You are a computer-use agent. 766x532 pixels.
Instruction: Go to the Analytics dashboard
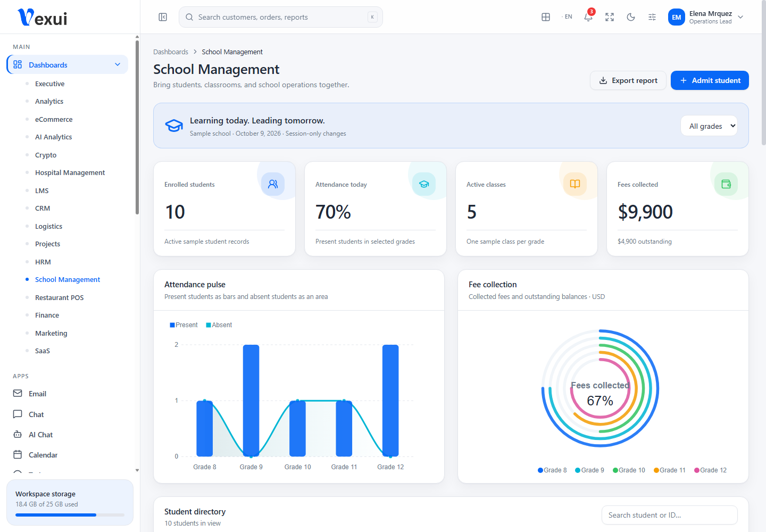click(49, 102)
